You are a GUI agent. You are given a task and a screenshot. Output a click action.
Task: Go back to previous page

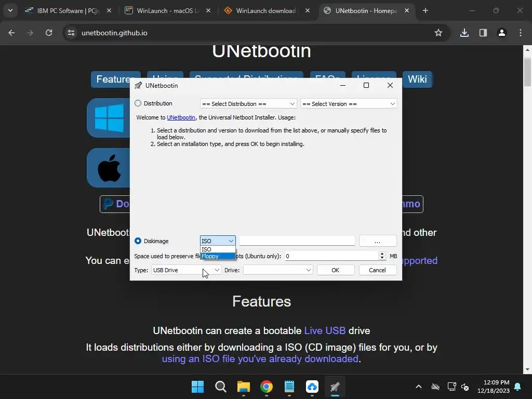[11, 33]
